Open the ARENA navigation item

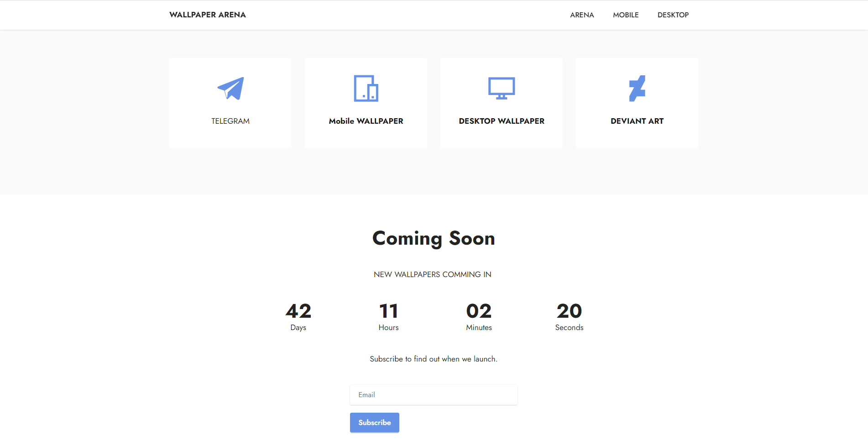581,15
